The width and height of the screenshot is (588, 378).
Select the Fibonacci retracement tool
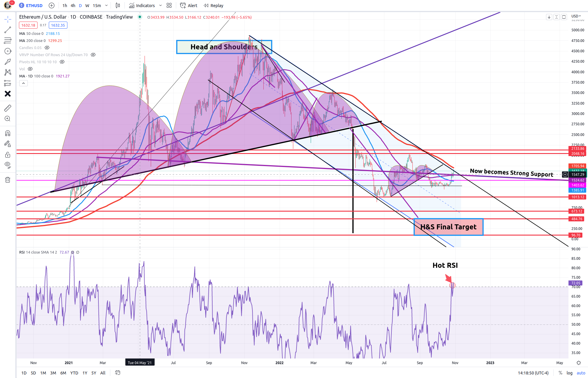click(x=8, y=40)
